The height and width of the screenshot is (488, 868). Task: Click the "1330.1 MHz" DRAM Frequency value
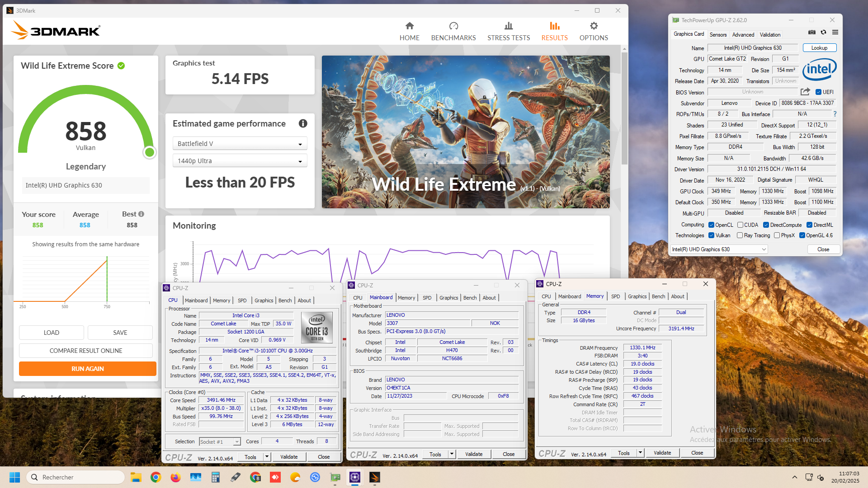pyautogui.click(x=642, y=347)
